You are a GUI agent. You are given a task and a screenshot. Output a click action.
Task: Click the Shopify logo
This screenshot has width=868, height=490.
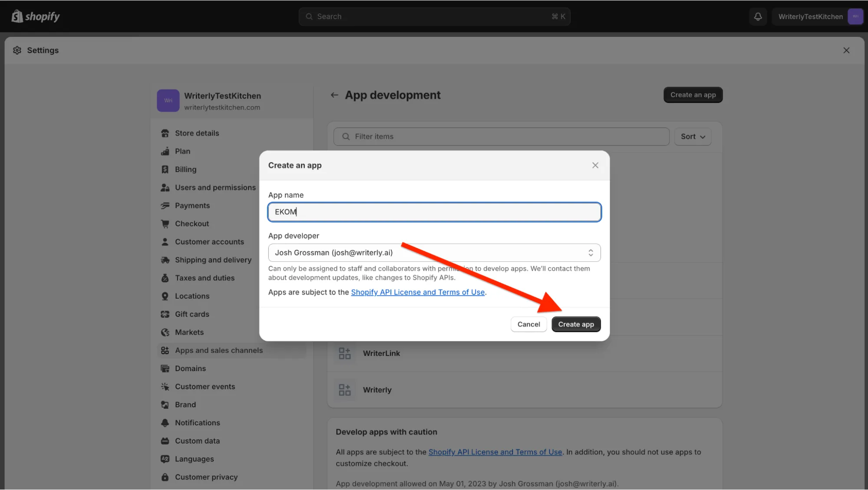pyautogui.click(x=36, y=16)
